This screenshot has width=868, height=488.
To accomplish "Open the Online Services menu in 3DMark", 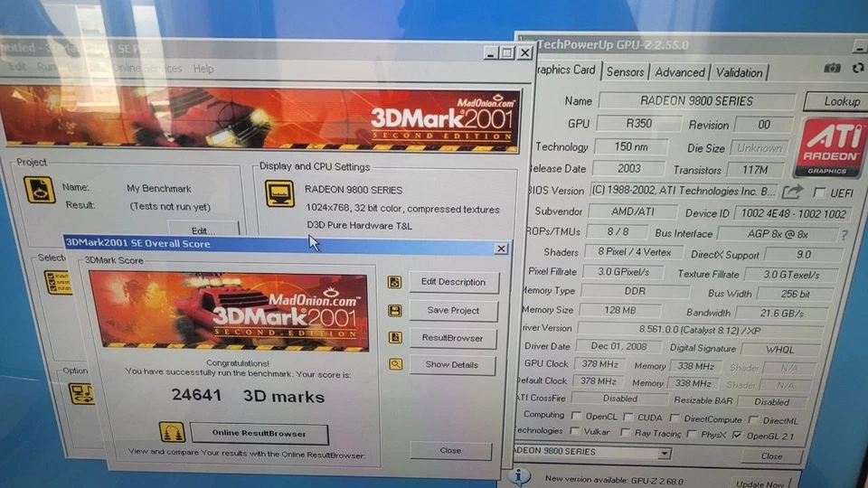I will [146, 68].
